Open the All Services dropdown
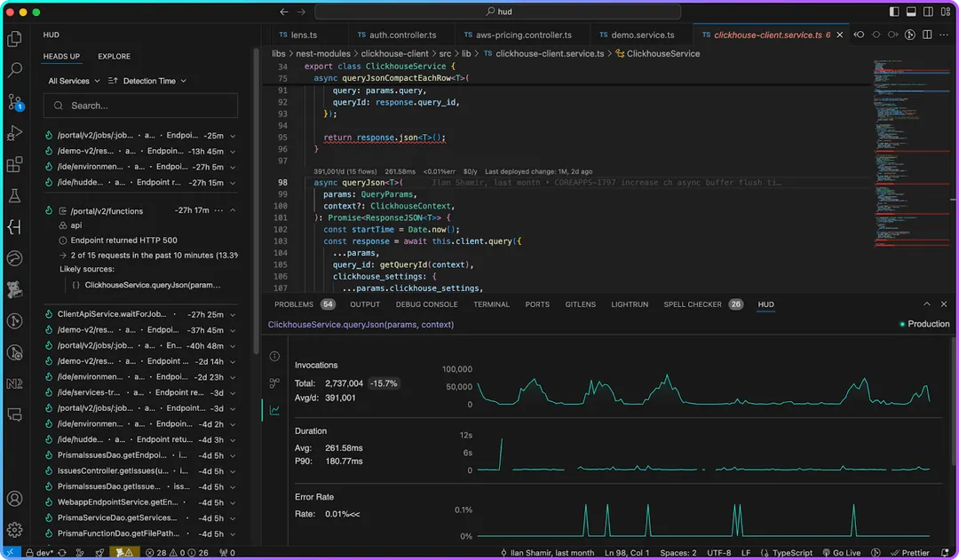The width and height of the screenshot is (959, 560). pos(74,81)
